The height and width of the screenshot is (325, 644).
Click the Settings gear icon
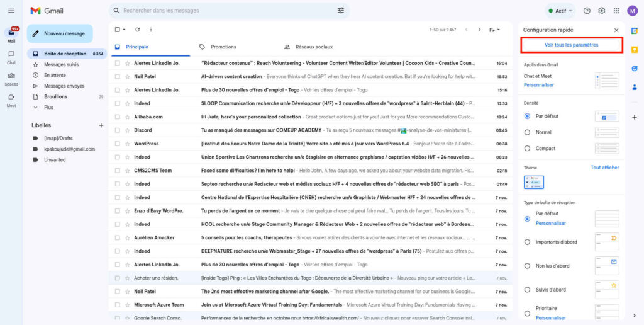(602, 11)
